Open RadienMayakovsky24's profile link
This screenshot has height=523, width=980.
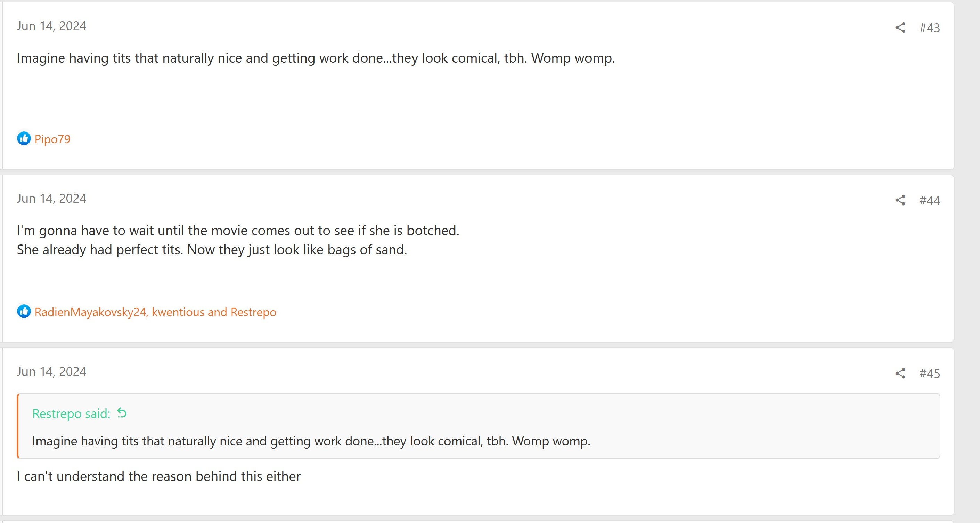pyautogui.click(x=90, y=312)
